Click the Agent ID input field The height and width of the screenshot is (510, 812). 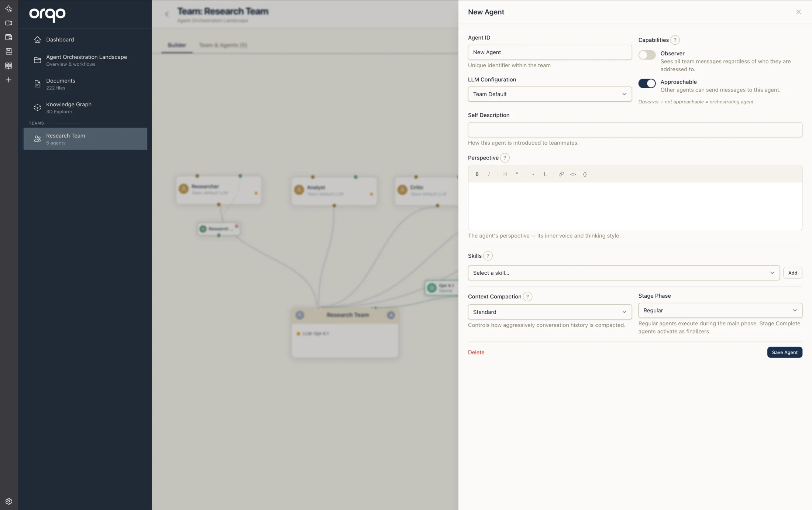coord(550,52)
